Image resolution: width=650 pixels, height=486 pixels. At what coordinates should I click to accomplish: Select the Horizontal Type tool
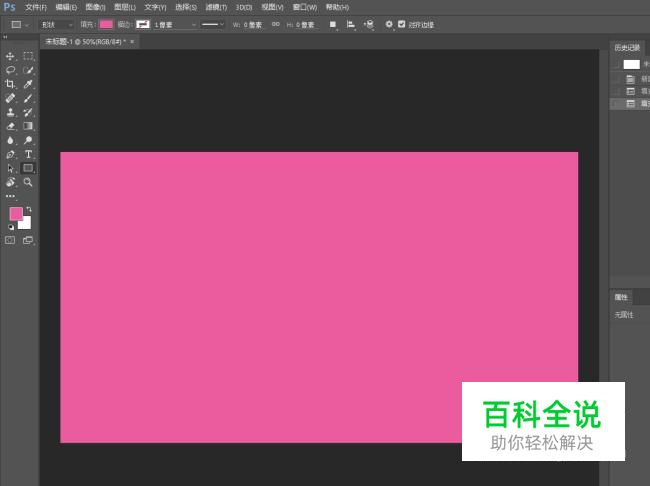pyautogui.click(x=29, y=155)
